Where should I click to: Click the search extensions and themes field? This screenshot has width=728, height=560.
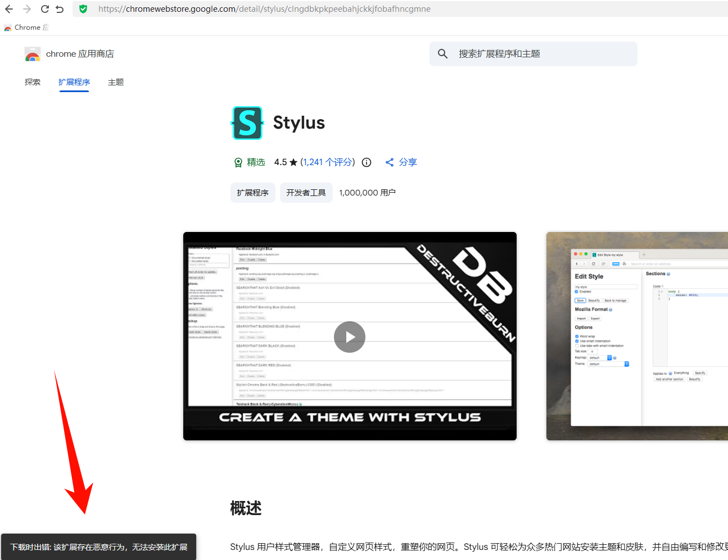(533, 54)
